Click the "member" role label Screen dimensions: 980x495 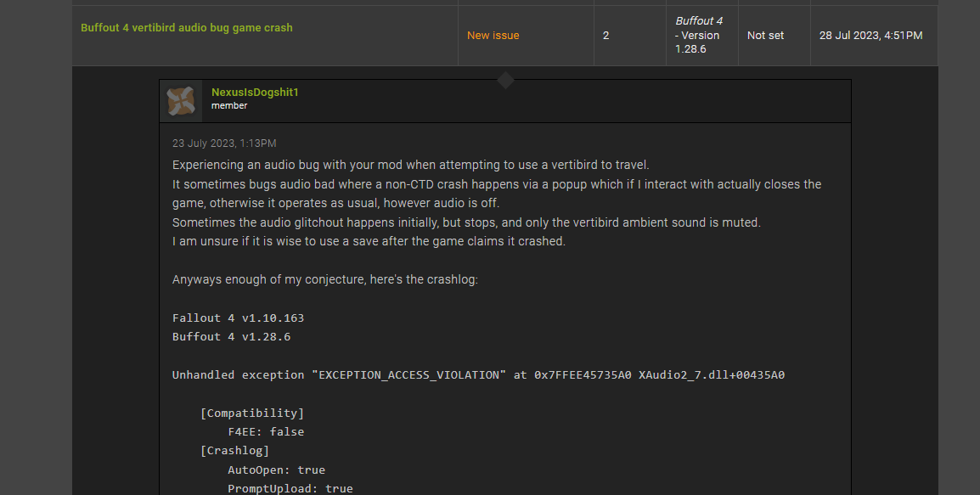pyautogui.click(x=229, y=106)
